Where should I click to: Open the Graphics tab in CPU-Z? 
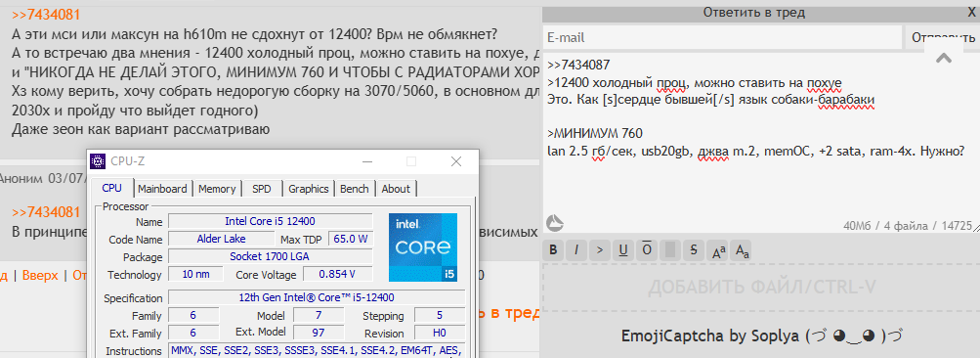[x=309, y=189]
